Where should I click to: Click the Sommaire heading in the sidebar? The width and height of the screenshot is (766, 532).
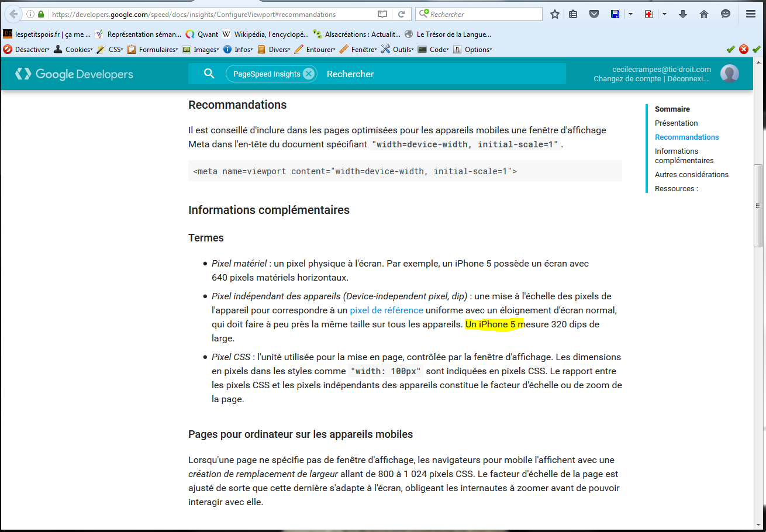pos(672,109)
